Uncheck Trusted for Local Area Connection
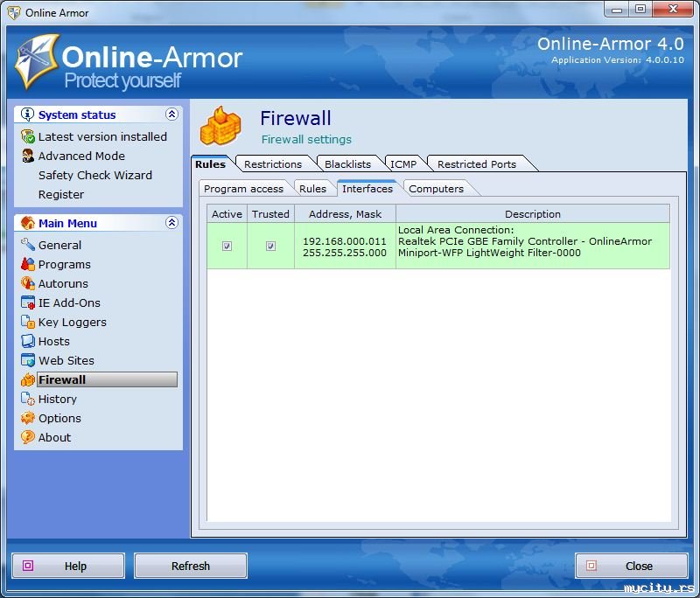This screenshot has width=700, height=598. click(270, 247)
